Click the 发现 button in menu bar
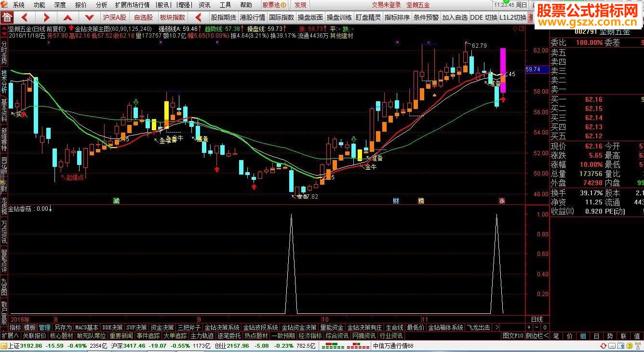 tap(300, 5)
